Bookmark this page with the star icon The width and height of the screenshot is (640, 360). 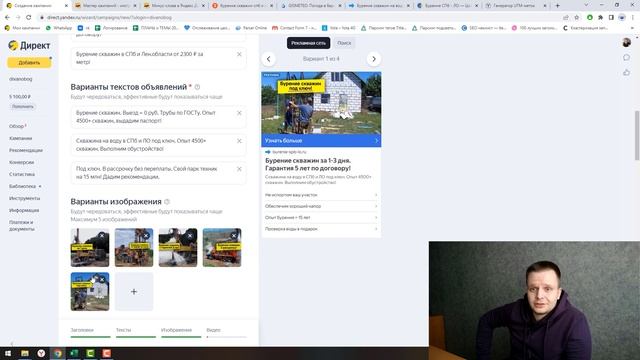(x=576, y=18)
